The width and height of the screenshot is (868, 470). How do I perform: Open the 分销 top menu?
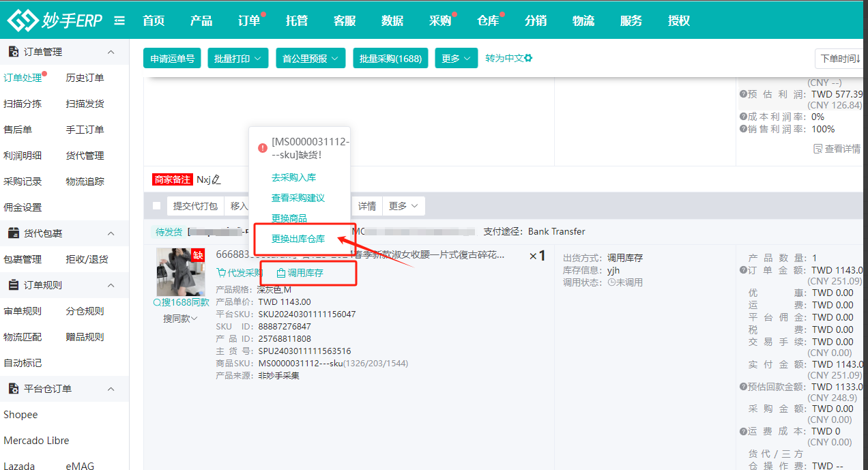point(536,20)
